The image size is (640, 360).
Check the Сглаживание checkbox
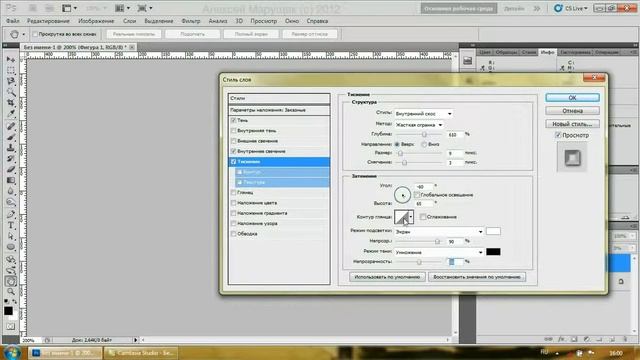(423, 217)
